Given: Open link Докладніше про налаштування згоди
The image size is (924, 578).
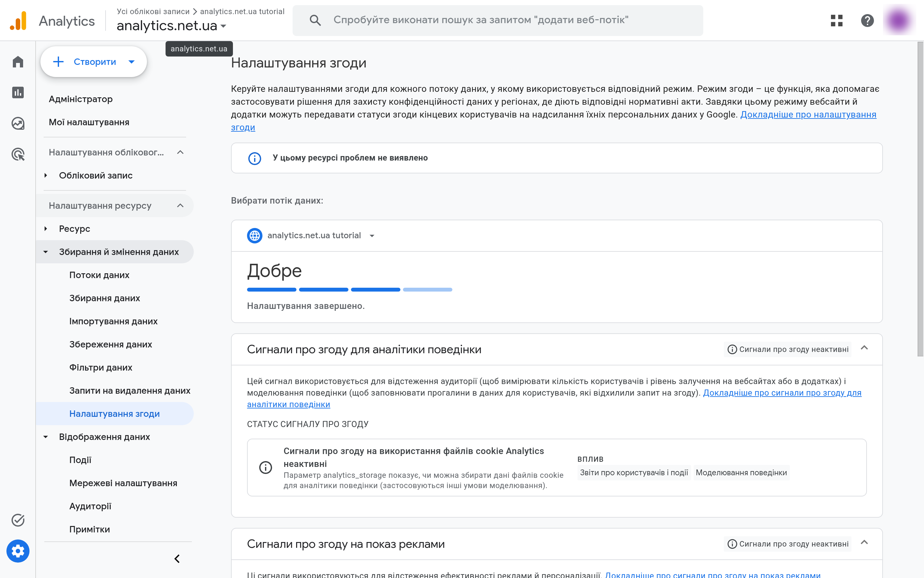Looking at the screenshot, I should 808,115.
